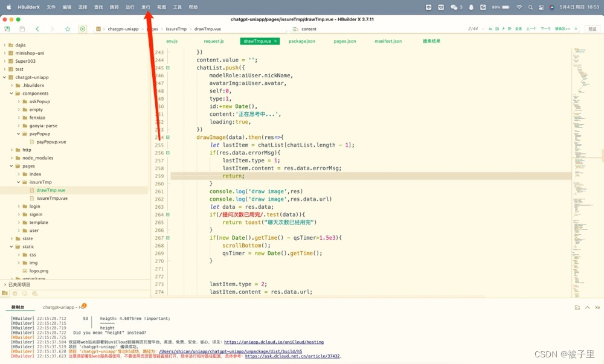Click 上一个 previous match button
Image resolution: width=604 pixels, height=364 pixels.
point(531,29)
